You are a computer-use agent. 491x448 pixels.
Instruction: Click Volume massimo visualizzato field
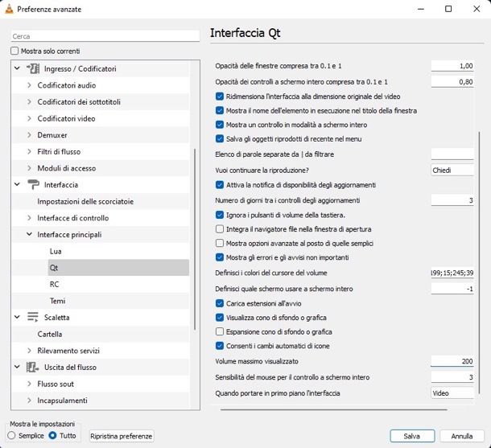[x=452, y=361]
